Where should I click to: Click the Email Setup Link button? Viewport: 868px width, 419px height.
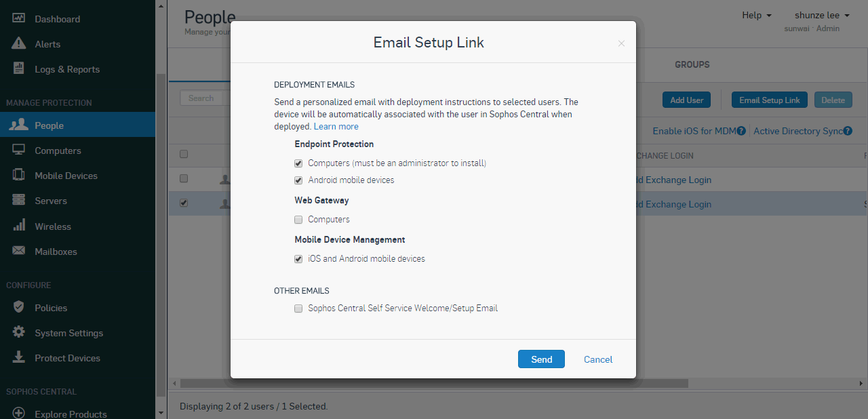pyautogui.click(x=770, y=100)
